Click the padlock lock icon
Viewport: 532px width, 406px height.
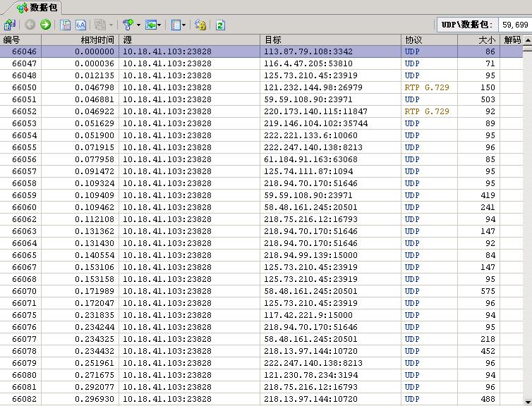(x=200, y=25)
